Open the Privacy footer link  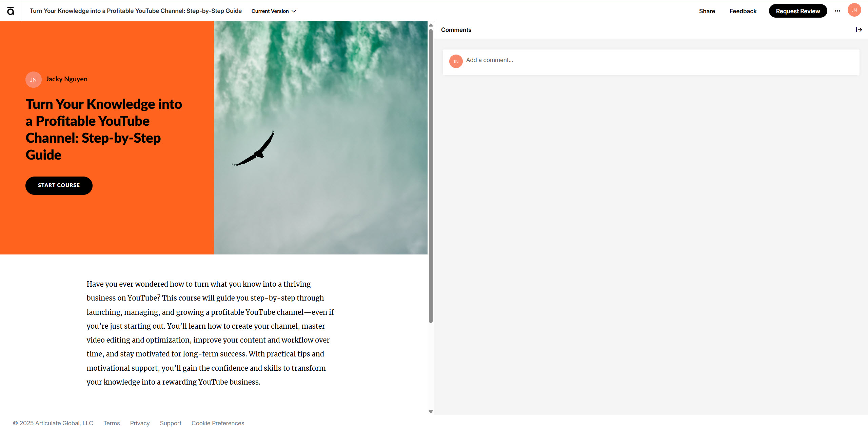click(x=140, y=423)
